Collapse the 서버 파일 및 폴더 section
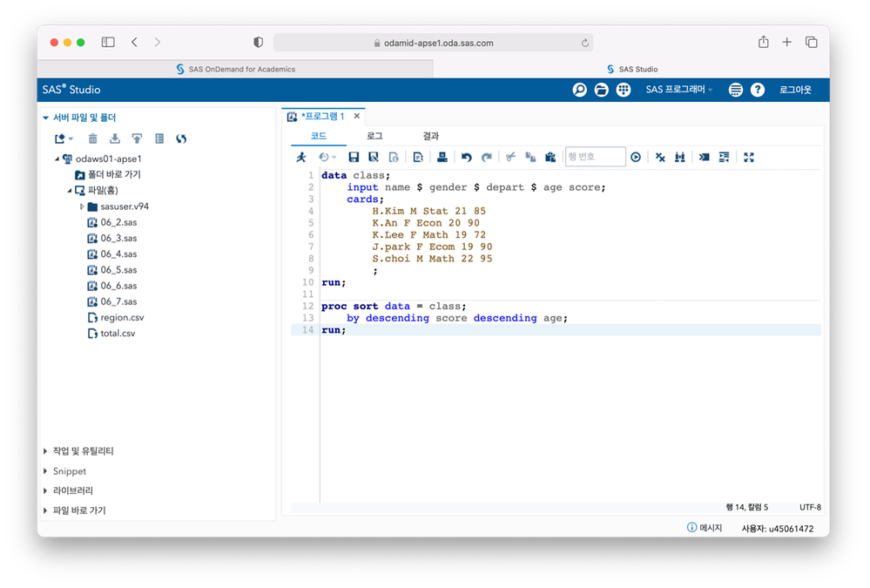870x588 pixels. pyautogui.click(x=45, y=118)
